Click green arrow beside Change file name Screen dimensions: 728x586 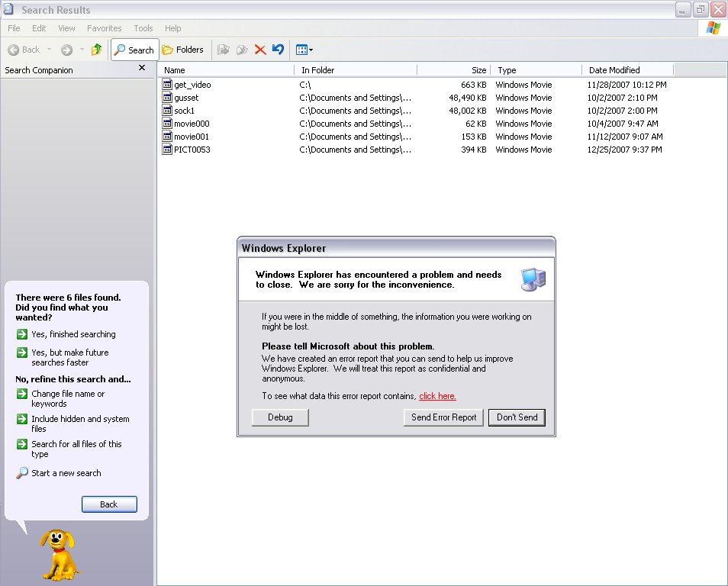[x=22, y=394]
